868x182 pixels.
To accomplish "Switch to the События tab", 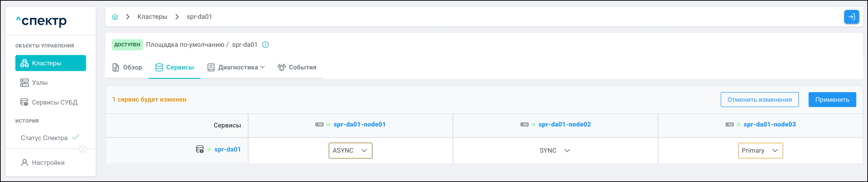I will [297, 67].
